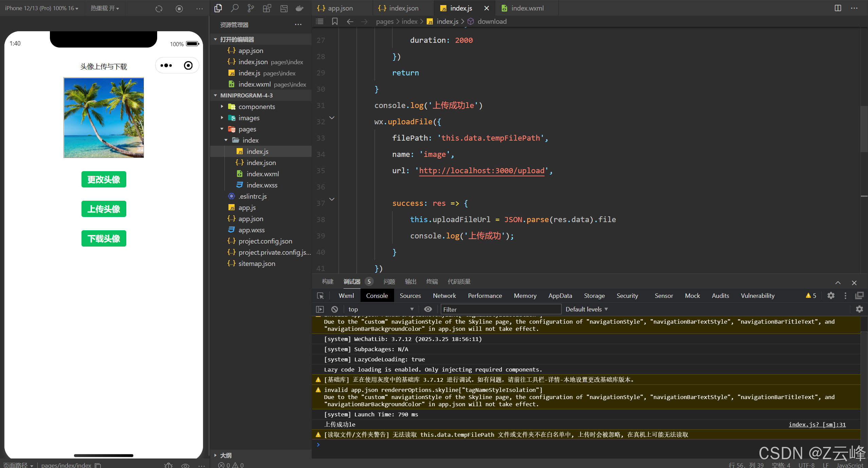Toggle the console sidebar panel button
Image resolution: width=868 pixels, height=468 pixels.
coord(320,309)
